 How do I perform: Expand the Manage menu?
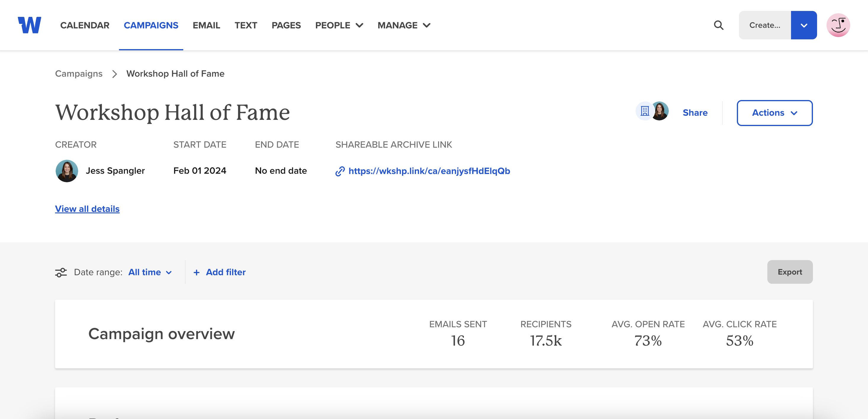pos(404,25)
